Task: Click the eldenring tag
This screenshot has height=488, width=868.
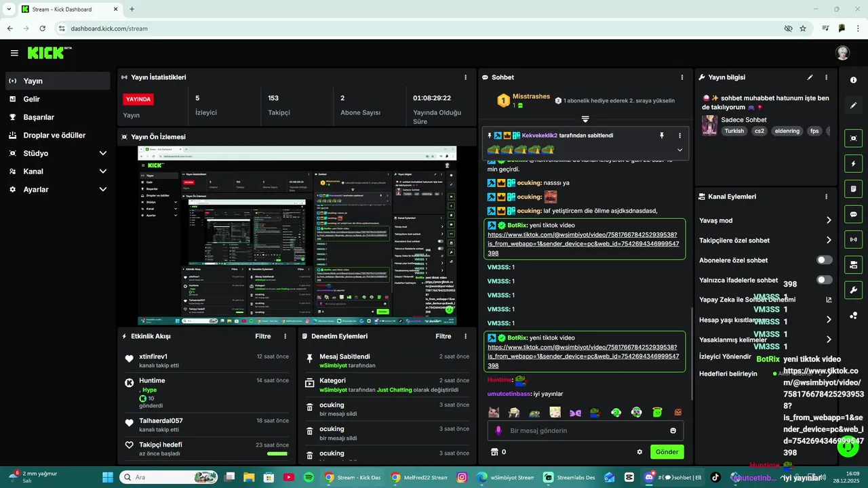Action: tap(788, 131)
